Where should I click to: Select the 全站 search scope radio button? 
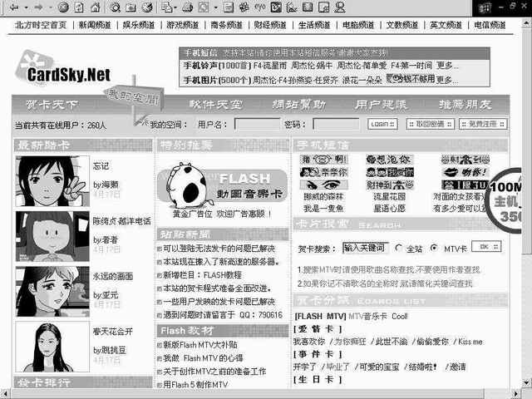click(399, 248)
